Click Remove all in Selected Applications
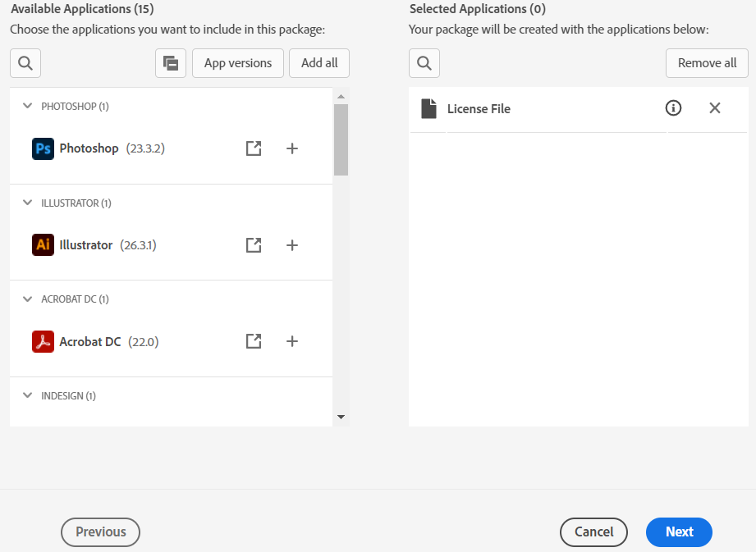This screenshot has height=552, width=756. click(707, 62)
